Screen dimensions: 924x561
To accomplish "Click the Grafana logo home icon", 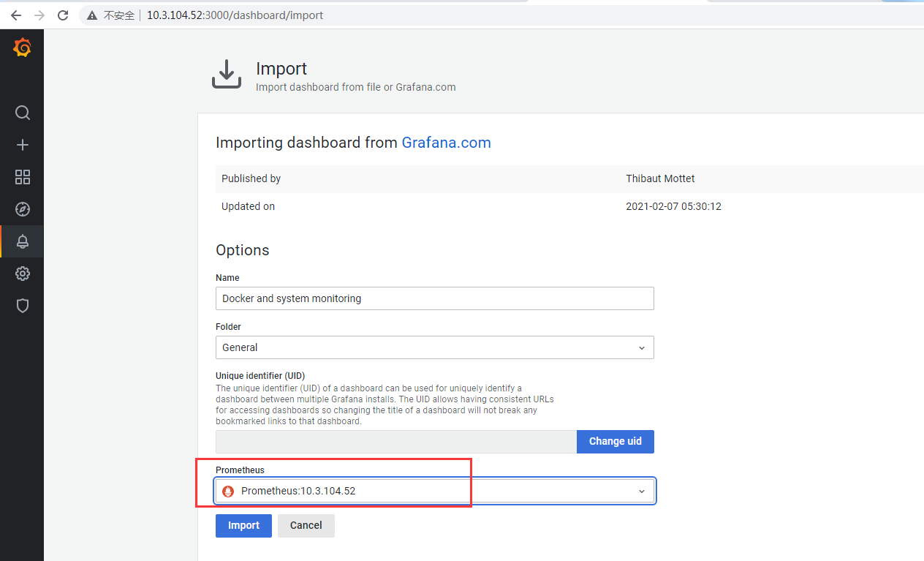I will pos(23,48).
